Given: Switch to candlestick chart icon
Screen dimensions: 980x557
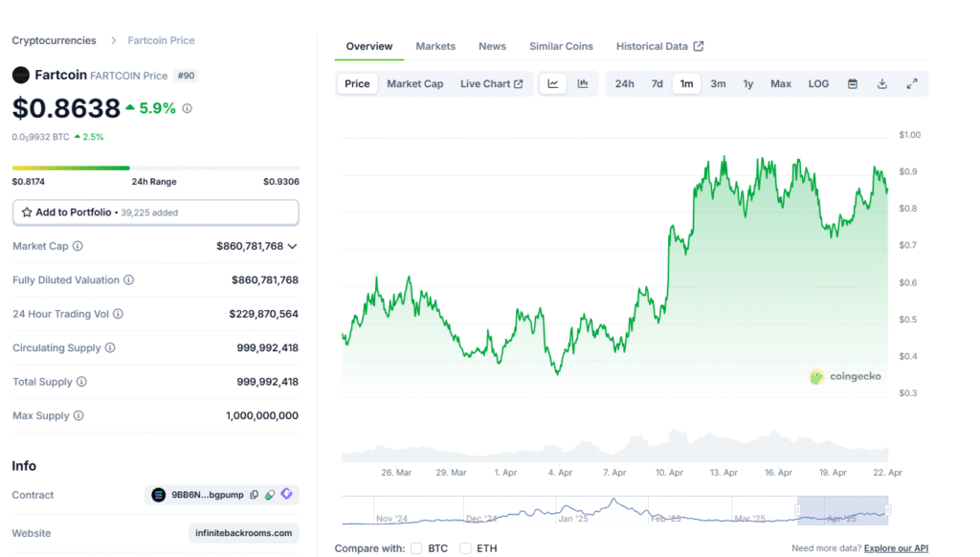Looking at the screenshot, I should (583, 84).
